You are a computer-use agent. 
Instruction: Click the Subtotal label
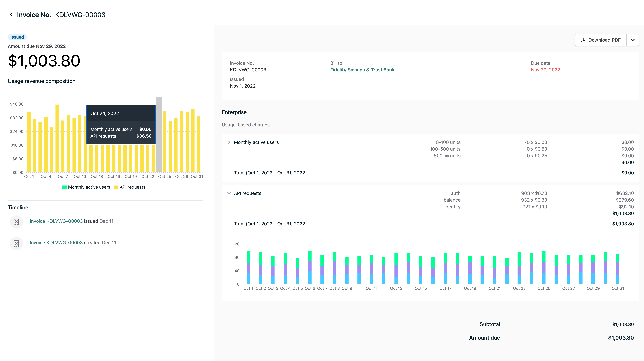[x=490, y=324]
